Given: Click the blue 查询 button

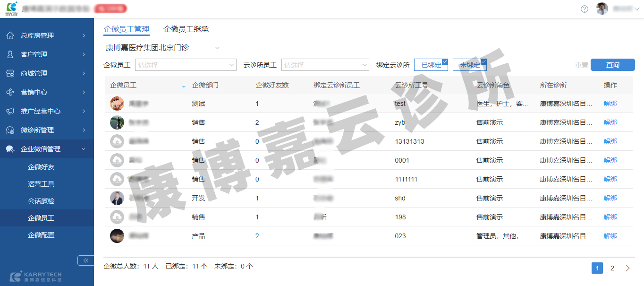Looking at the screenshot, I should (x=613, y=65).
